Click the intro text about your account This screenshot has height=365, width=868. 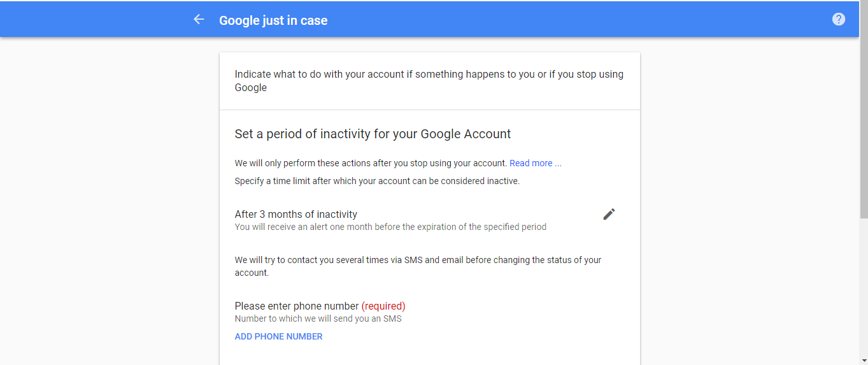tap(429, 81)
